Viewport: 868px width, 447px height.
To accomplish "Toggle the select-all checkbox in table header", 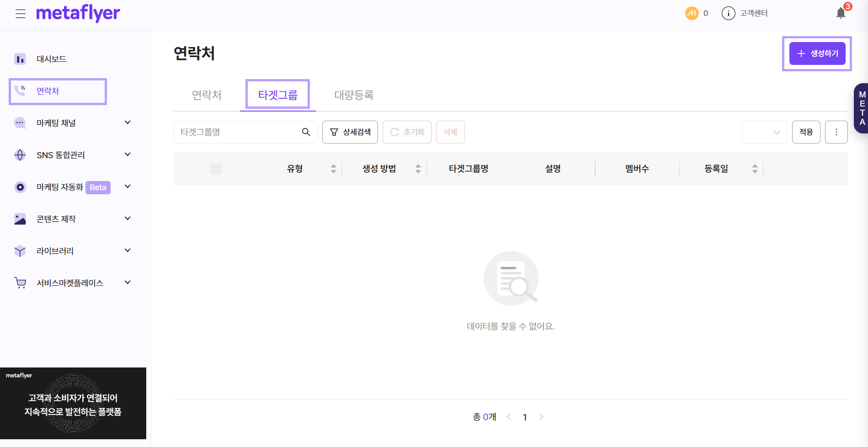I will pyautogui.click(x=216, y=169).
